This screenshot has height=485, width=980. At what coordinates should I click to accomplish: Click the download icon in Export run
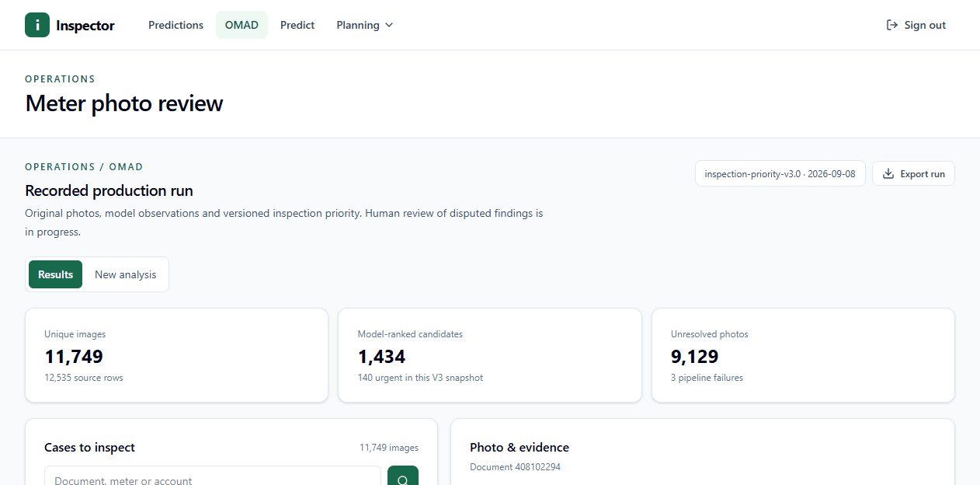pos(888,173)
